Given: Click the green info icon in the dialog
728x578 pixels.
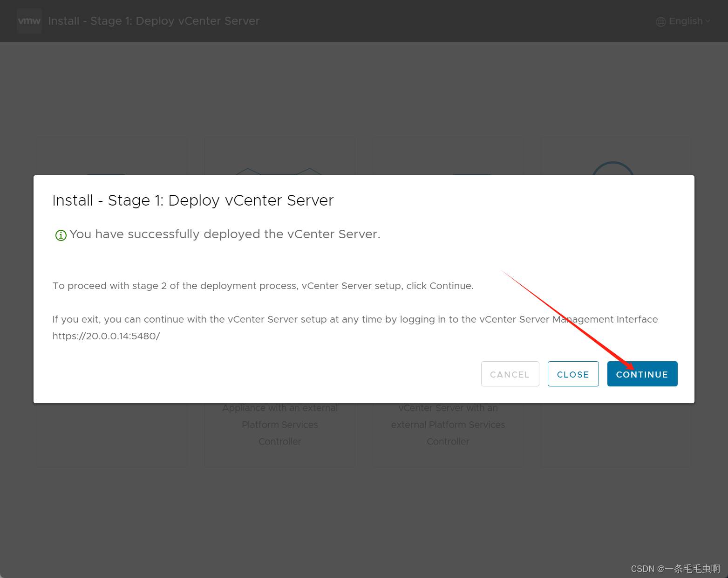Looking at the screenshot, I should pyautogui.click(x=61, y=235).
